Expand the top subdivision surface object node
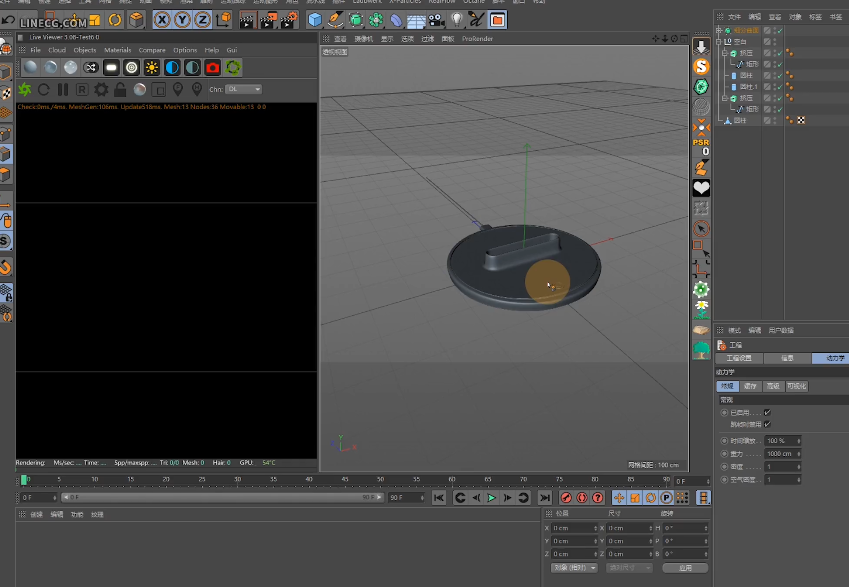 (x=719, y=30)
